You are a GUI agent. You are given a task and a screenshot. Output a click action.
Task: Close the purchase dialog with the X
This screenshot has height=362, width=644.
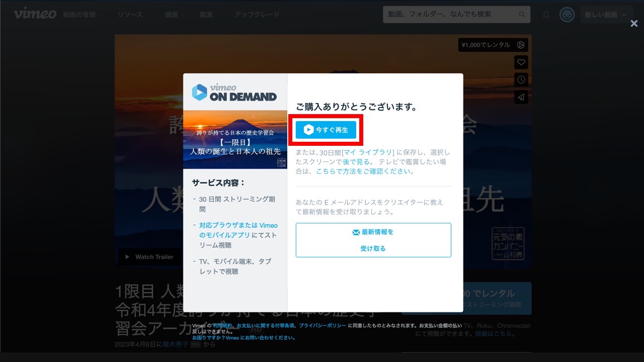click(634, 24)
